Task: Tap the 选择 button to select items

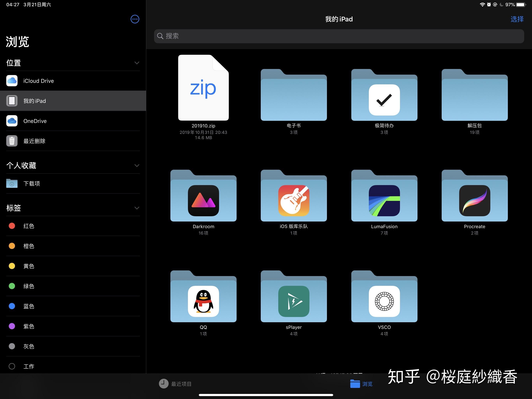Action: pos(517,19)
